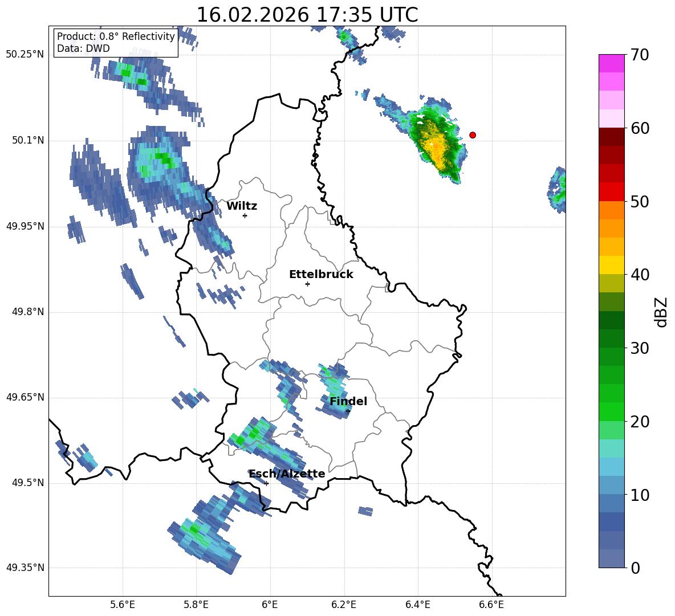Click the Product: 0.8° Reflectivity text

116,36
